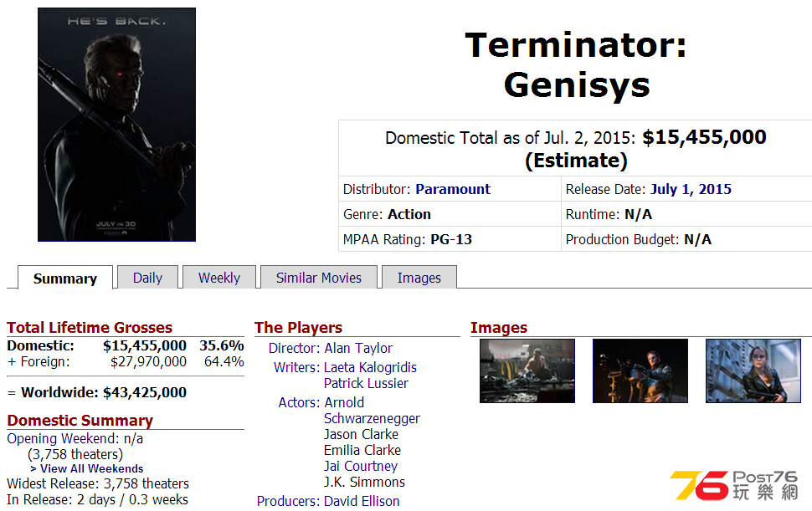Select the Runtime N/A cell
Screen dimensions: 812x511
(x=686, y=214)
